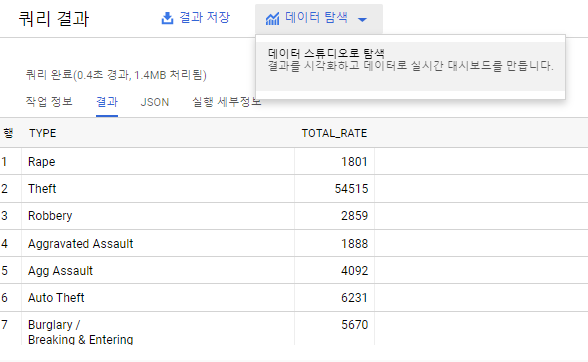Screen dimensions: 588x362
Task: Choose 데이터 스튜디오로 탐색 menu option
Action: (x=411, y=66)
